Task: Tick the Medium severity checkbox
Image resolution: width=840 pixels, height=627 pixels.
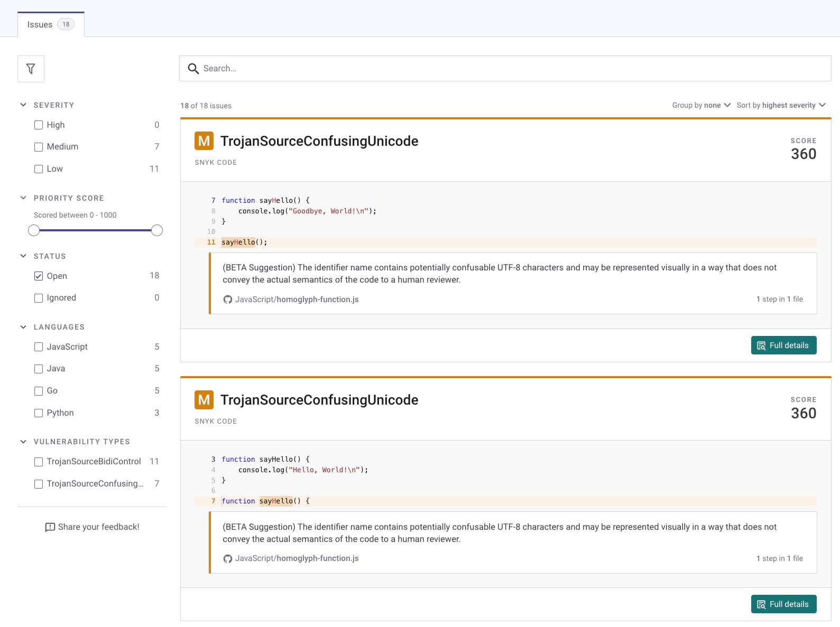Action: [x=39, y=147]
